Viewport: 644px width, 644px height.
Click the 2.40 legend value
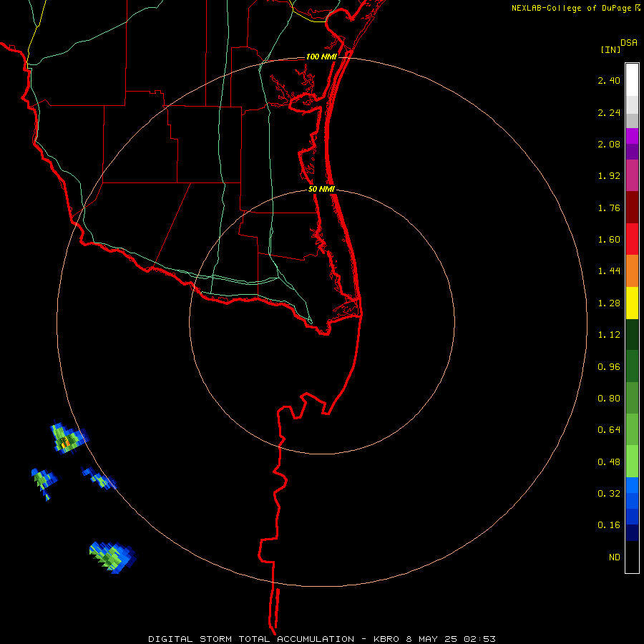coord(609,80)
